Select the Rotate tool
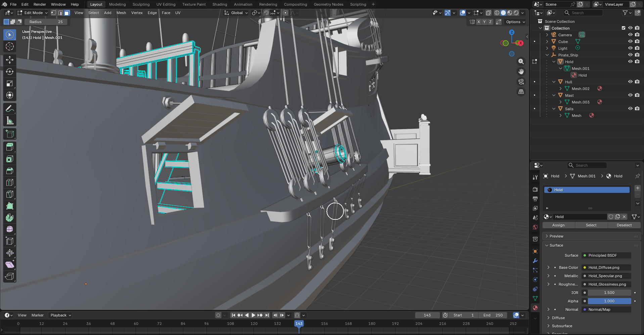This screenshot has width=644, height=335. 10,72
